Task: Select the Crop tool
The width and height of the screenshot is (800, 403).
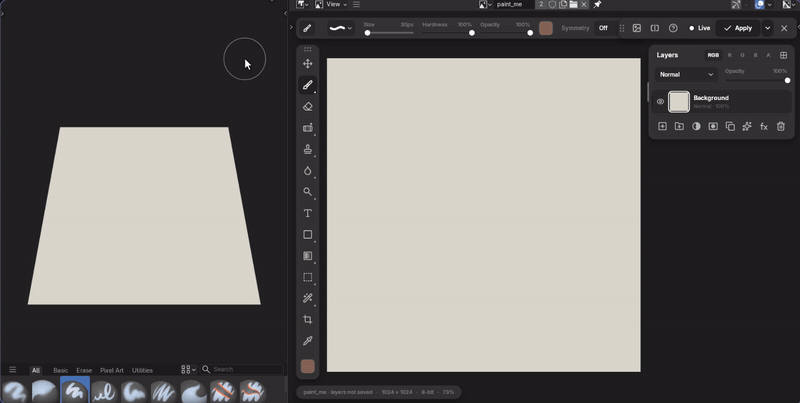Action: pyautogui.click(x=308, y=320)
